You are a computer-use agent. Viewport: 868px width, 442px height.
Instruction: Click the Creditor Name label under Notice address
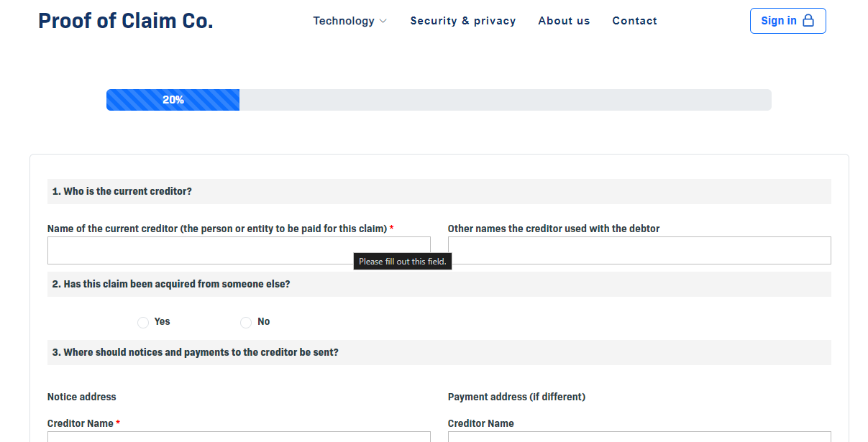pos(80,423)
